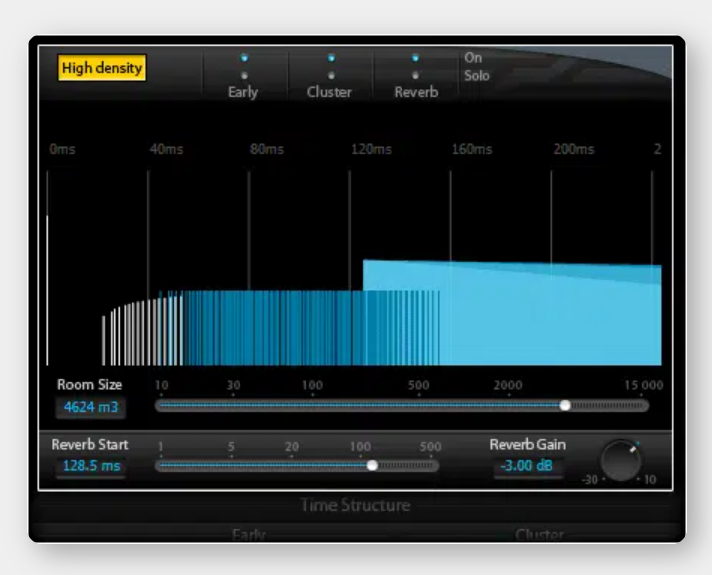Click the 40ms timeline marker
This screenshot has height=575, width=712.
166,149
